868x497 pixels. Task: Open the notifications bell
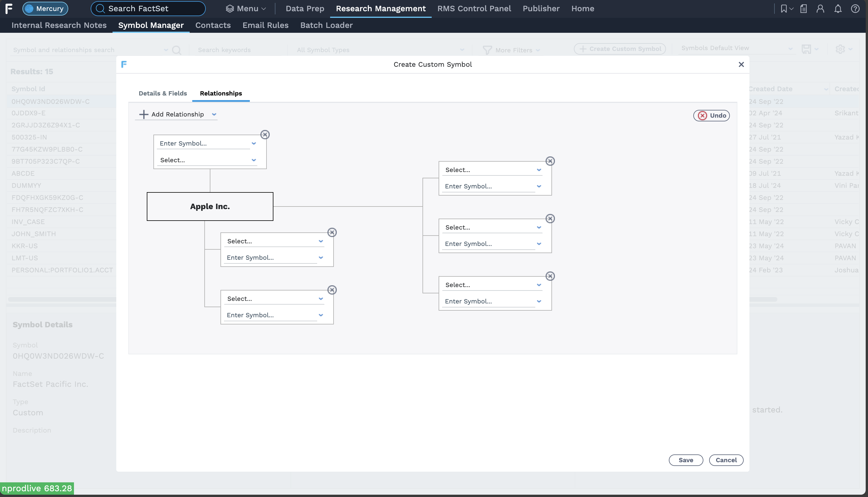838,9
